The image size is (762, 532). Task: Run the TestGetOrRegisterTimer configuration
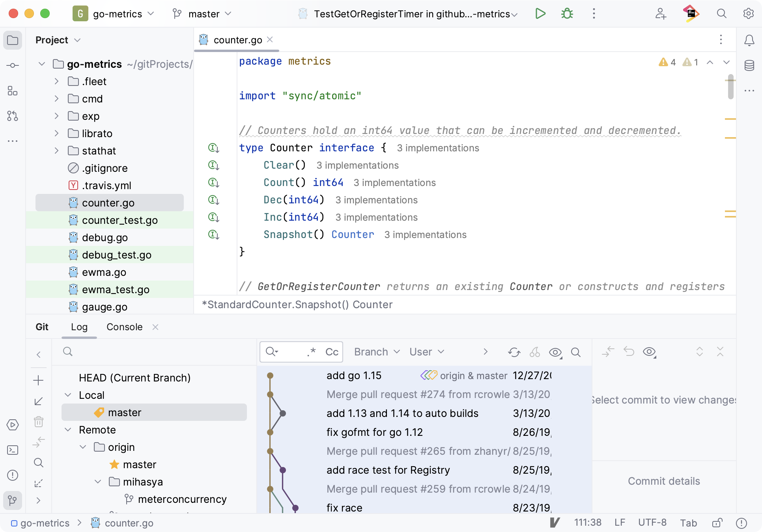[540, 13]
